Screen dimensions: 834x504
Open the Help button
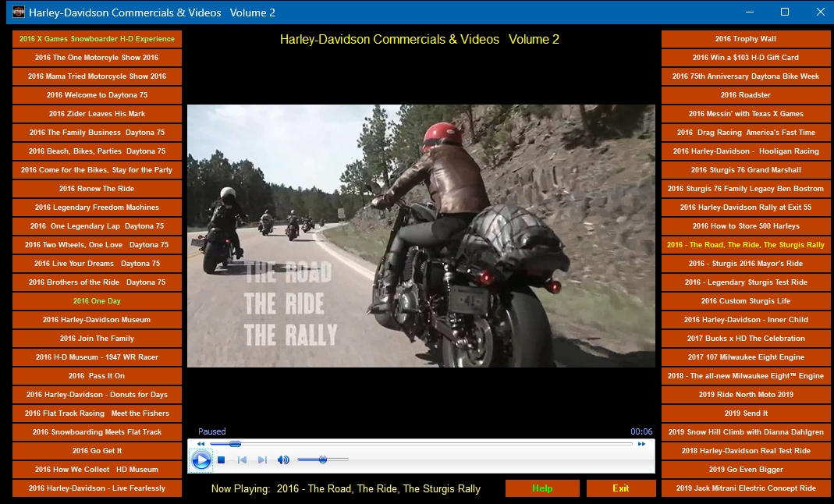pos(542,488)
